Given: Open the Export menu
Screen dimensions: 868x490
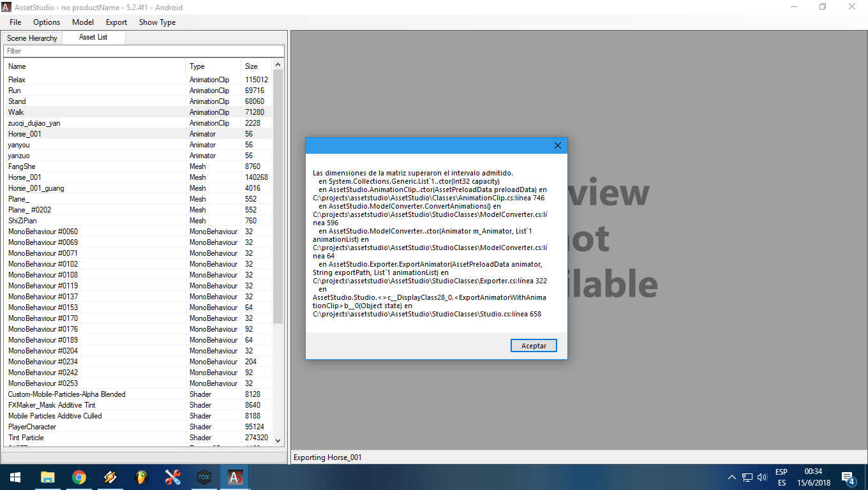Looking at the screenshot, I should pyautogui.click(x=116, y=22).
